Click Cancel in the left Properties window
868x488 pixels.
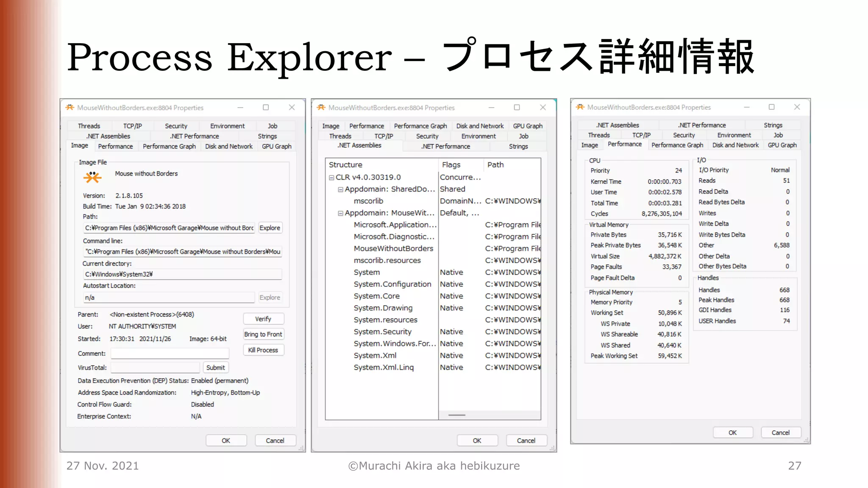coord(275,441)
